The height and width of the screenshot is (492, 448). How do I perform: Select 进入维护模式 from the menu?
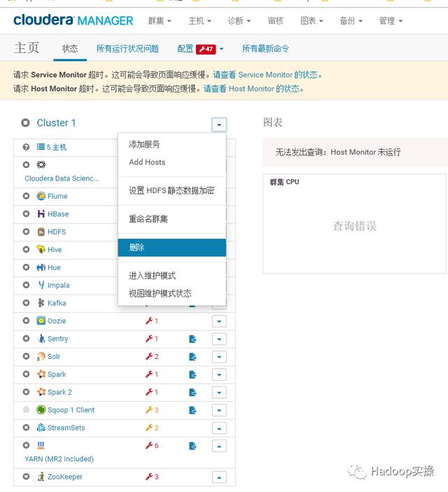(x=172, y=276)
